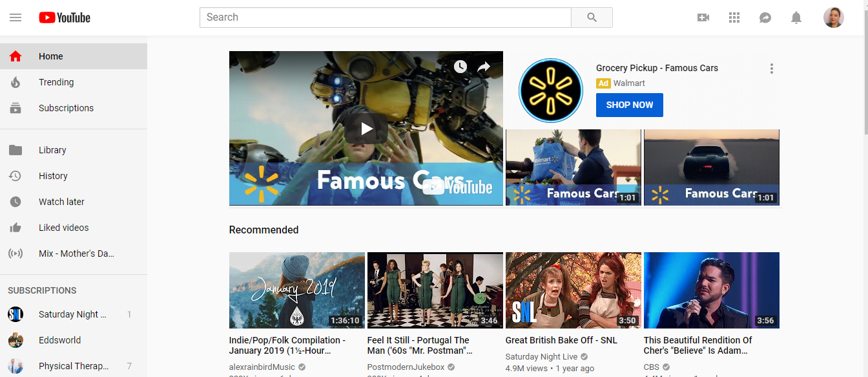The image size is (868, 377).
Task: Open the account avatar menu
Action: coord(834,17)
